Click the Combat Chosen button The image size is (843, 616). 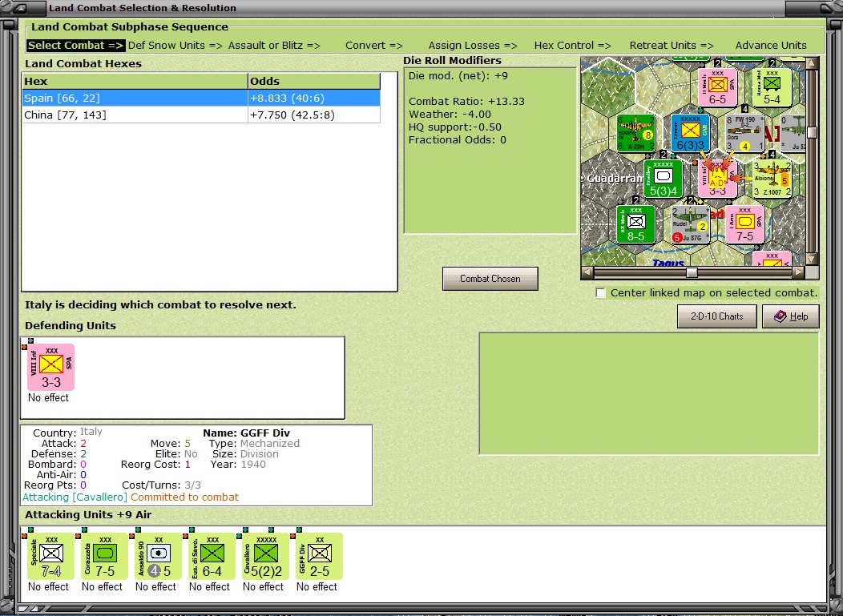[x=490, y=279]
